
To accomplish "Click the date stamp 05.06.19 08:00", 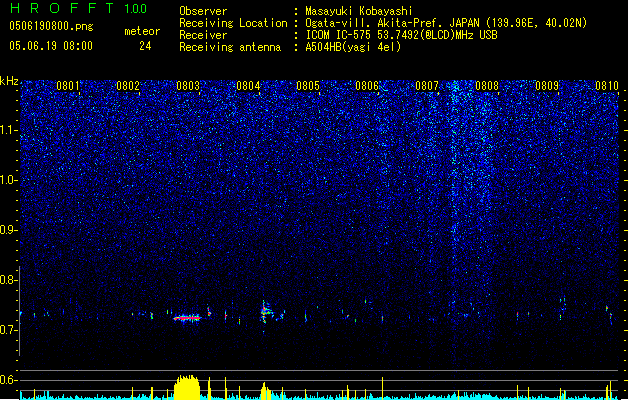I will coord(51,46).
